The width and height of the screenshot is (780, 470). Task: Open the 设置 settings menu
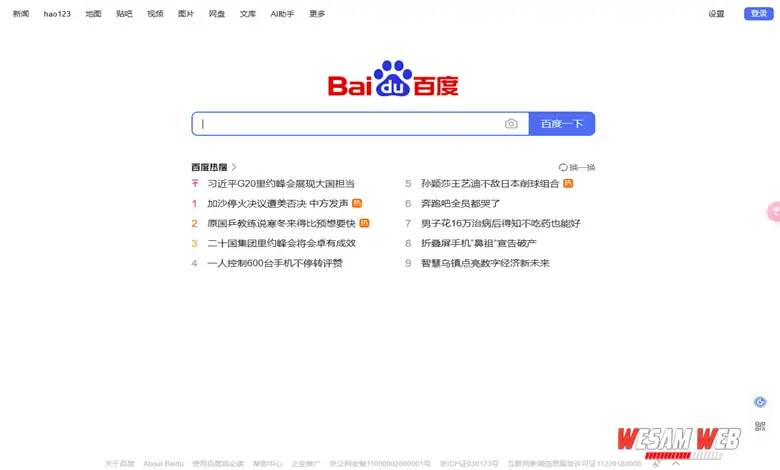pos(716,14)
